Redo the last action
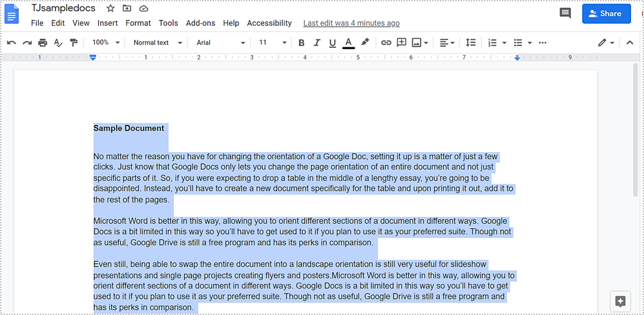Screen dimensions: 644x315 click(x=27, y=42)
